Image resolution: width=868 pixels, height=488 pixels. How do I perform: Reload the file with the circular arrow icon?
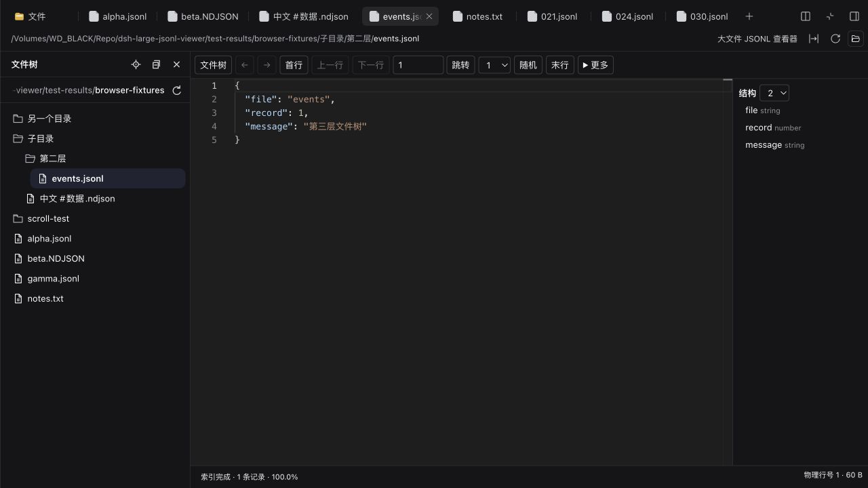835,39
